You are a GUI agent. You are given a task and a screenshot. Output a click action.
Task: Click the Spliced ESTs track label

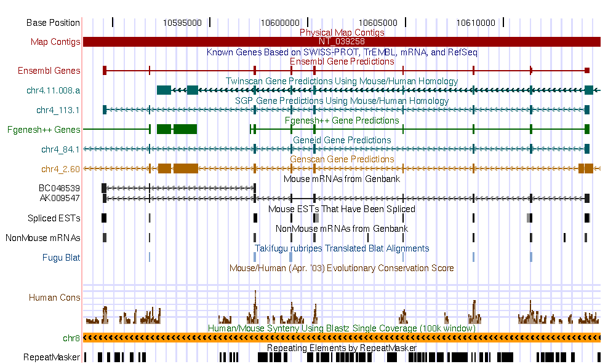tap(54, 218)
